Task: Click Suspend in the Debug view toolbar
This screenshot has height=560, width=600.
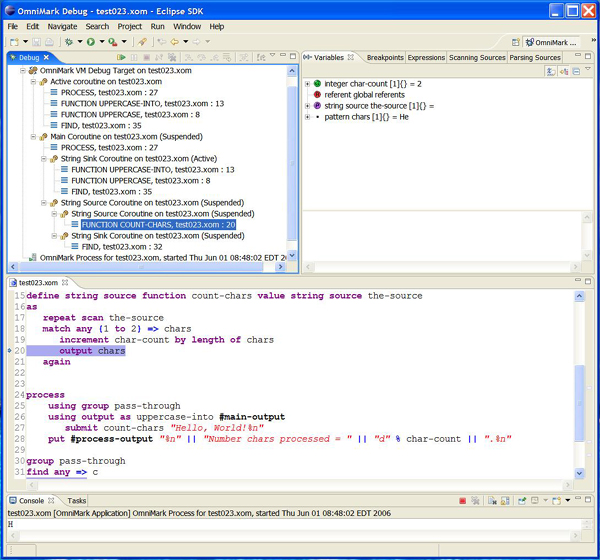Action: point(134,57)
